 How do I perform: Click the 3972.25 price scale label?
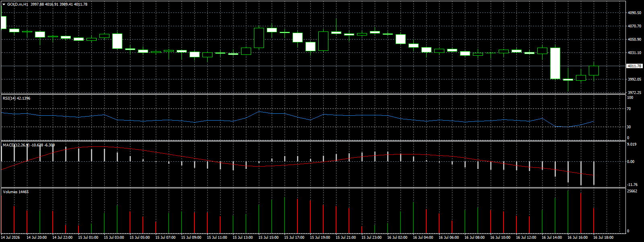point(634,93)
